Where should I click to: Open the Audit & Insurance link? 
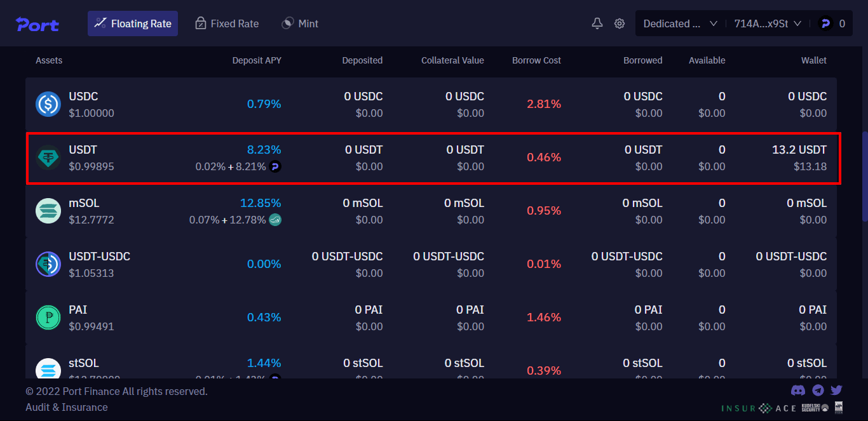66,407
